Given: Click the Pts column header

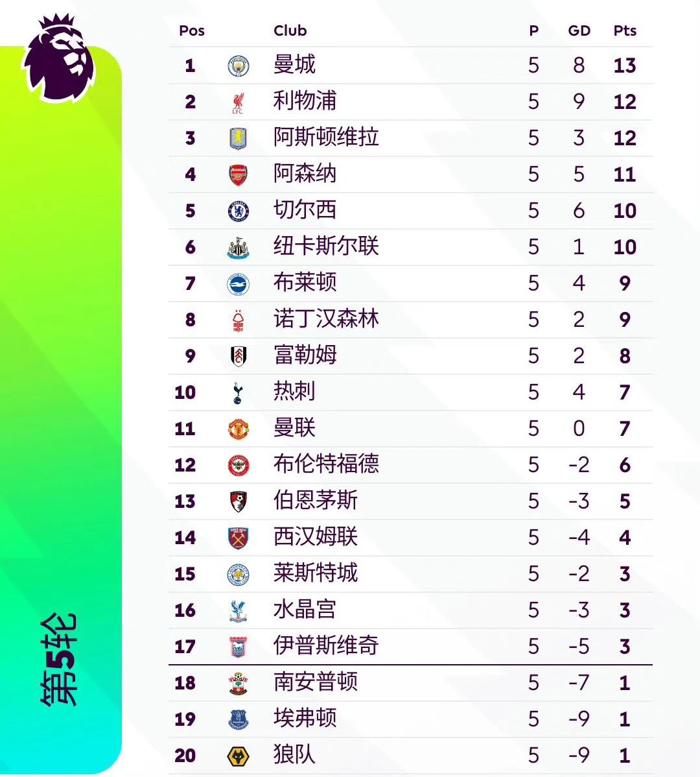Looking at the screenshot, I should [625, 30].
